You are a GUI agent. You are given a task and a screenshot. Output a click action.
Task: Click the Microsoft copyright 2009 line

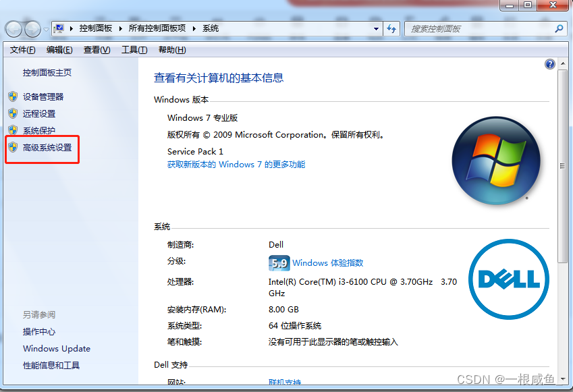click(x=276, y=135)
